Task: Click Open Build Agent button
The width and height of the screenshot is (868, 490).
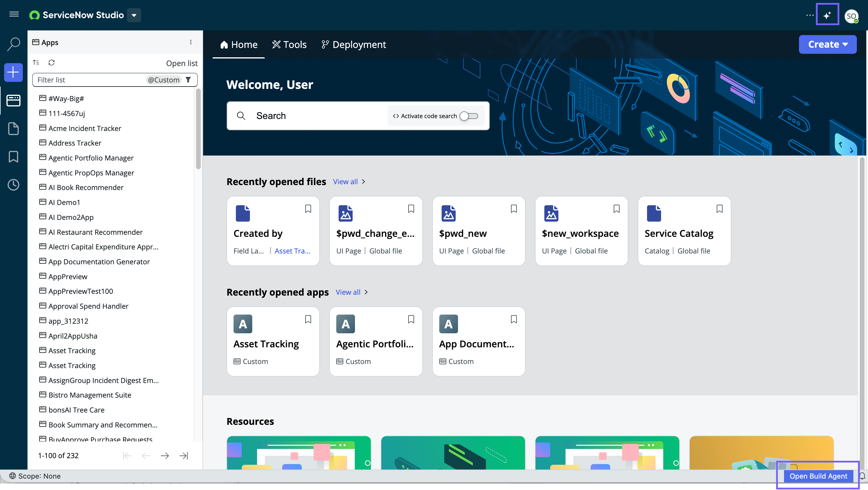Action: tap(818, 476)
